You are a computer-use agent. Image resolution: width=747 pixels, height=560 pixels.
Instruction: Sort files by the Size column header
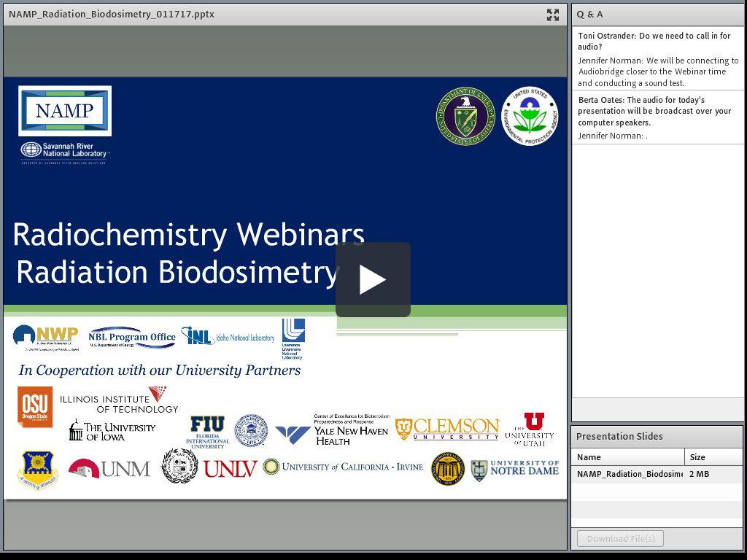[713, 456]
